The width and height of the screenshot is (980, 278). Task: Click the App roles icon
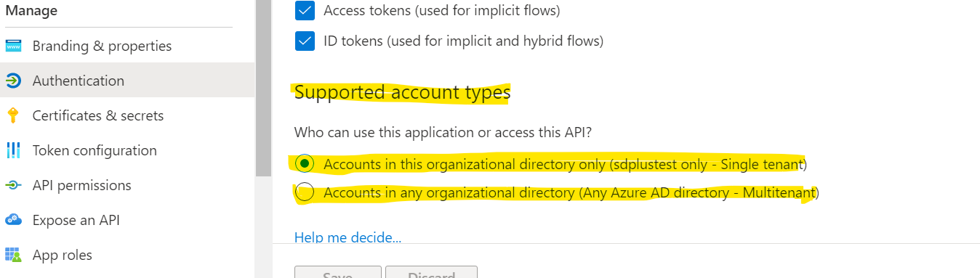point(13,255)
